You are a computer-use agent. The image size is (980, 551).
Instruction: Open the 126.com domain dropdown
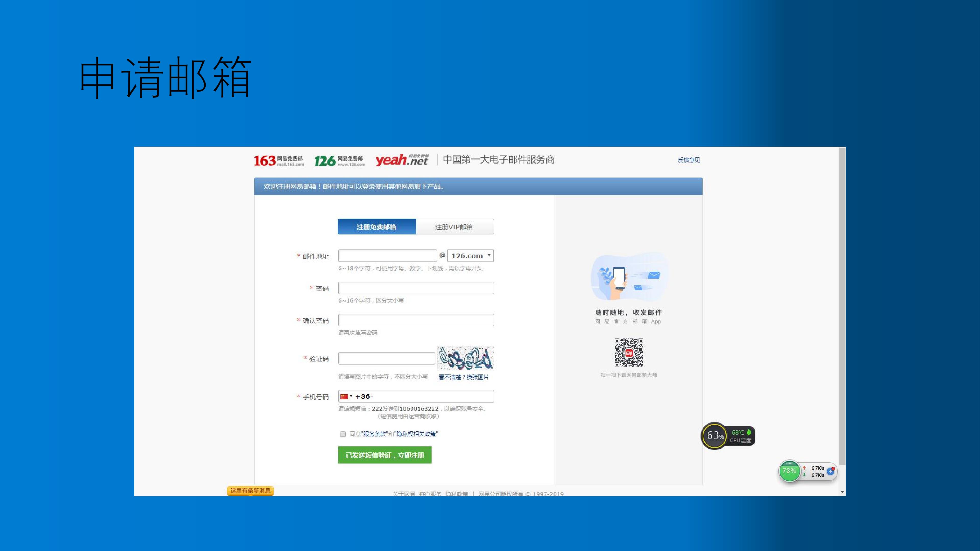(471, 256)
